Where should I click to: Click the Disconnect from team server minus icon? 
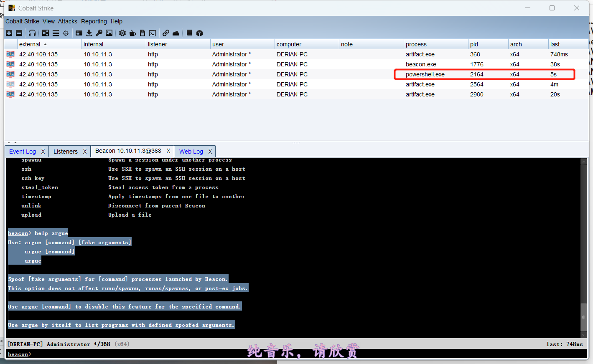click(19, 33)
